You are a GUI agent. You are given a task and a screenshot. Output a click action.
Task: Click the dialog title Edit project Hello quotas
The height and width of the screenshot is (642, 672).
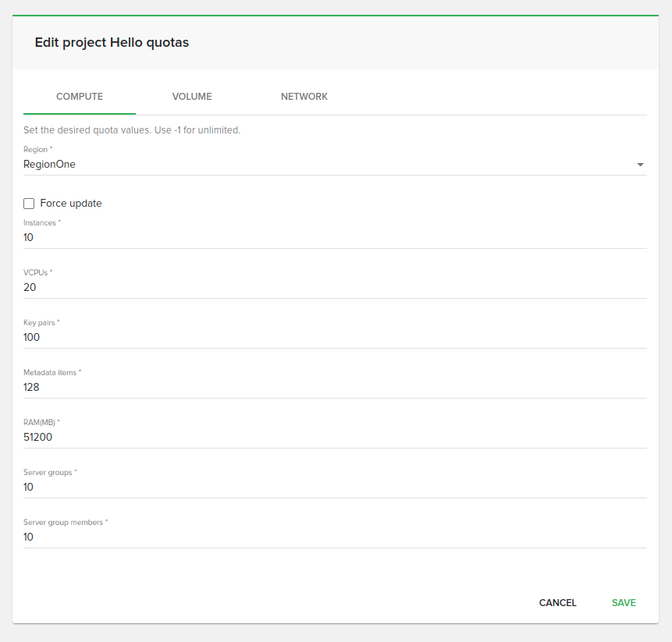[111, 42]
